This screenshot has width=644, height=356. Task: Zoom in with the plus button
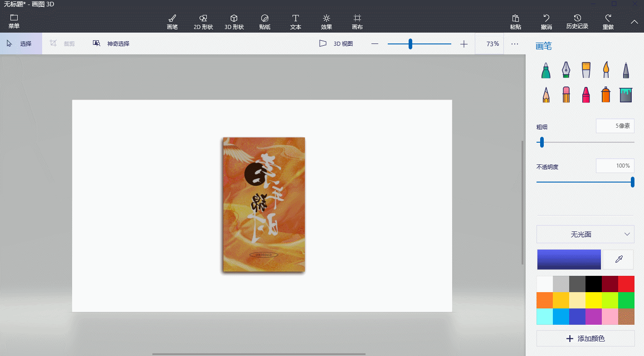(463, 44)
